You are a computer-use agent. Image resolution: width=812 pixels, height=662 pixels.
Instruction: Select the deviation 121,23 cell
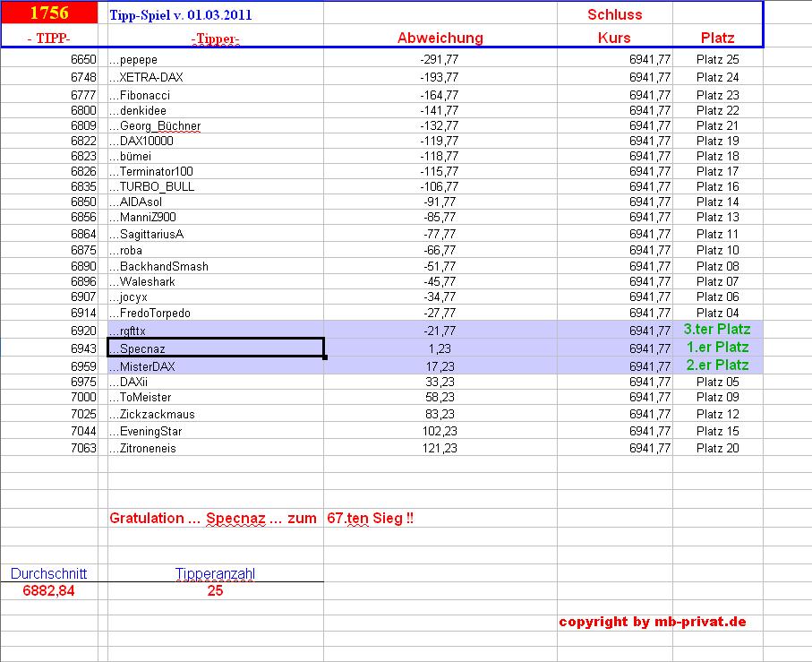[x=440, y=448]
